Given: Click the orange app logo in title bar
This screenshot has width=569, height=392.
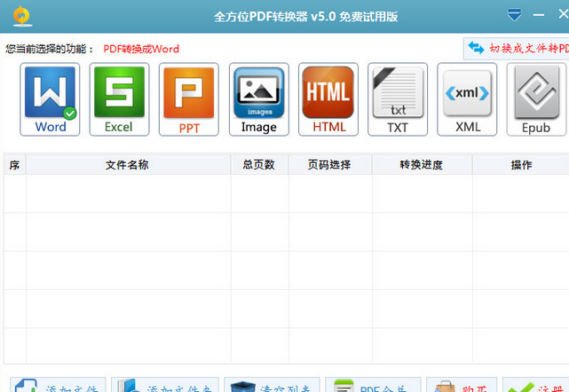Looking at the screenshot, I should tap(22, 16).
